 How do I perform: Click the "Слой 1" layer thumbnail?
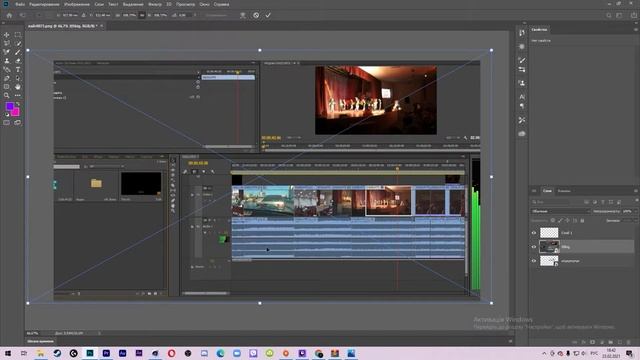pos(549,233)
